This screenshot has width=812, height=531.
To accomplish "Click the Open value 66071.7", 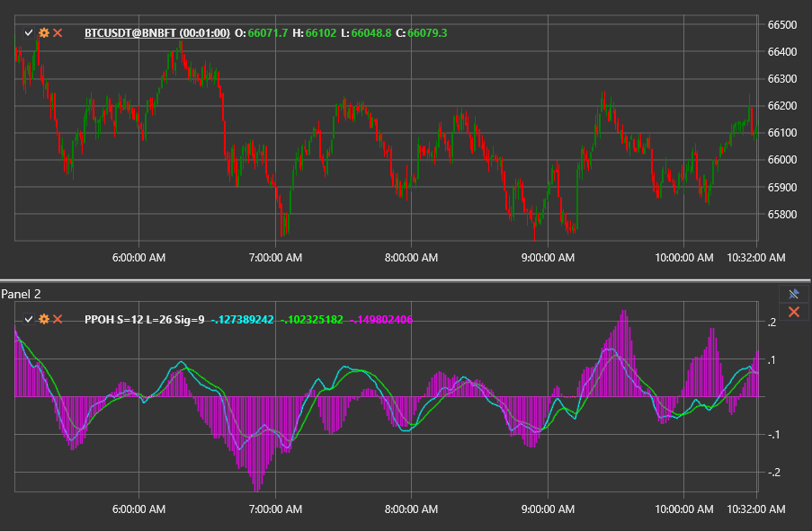I will click(268, 32).
